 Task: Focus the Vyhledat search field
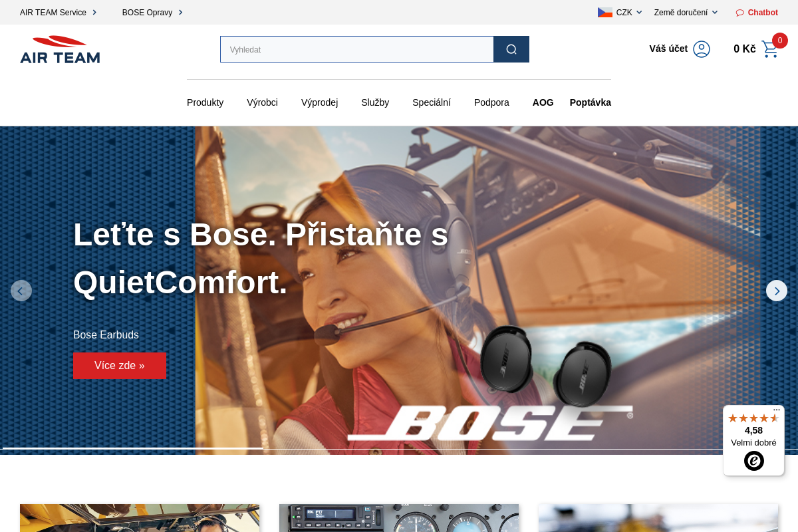pyautogui.click(x=357, y=49)
